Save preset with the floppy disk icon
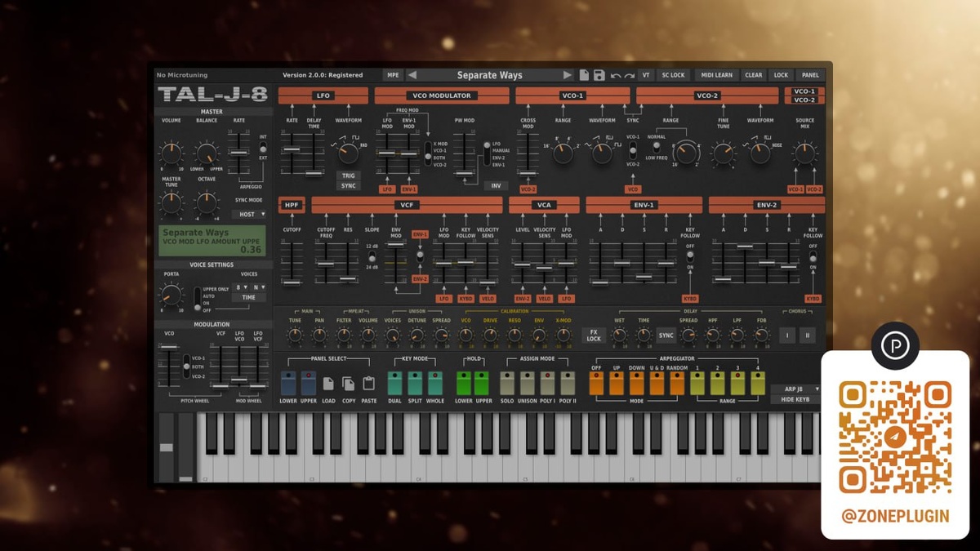The image size is (980, 551). pyautogui.click(x=599, y=75)
